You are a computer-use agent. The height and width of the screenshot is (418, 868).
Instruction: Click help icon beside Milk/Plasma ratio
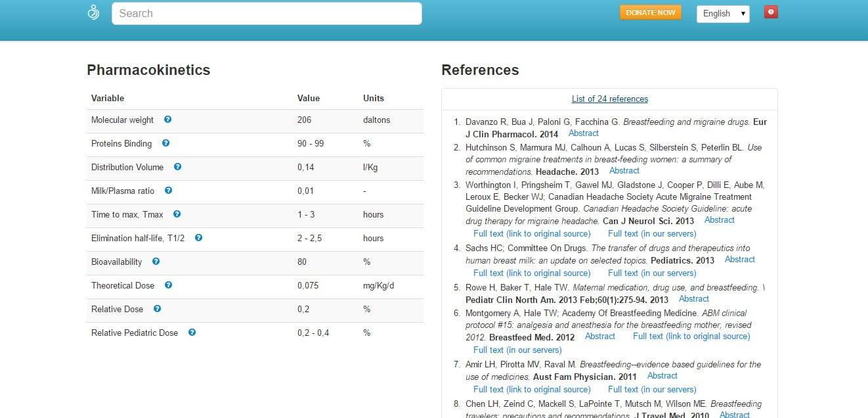pyautogui.click(x=169, y=191)
